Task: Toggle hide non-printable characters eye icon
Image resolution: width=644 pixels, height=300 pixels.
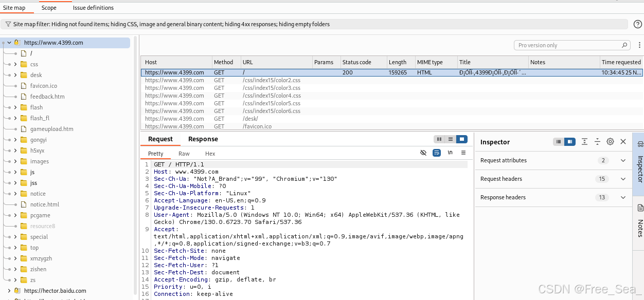Action: 423,153
